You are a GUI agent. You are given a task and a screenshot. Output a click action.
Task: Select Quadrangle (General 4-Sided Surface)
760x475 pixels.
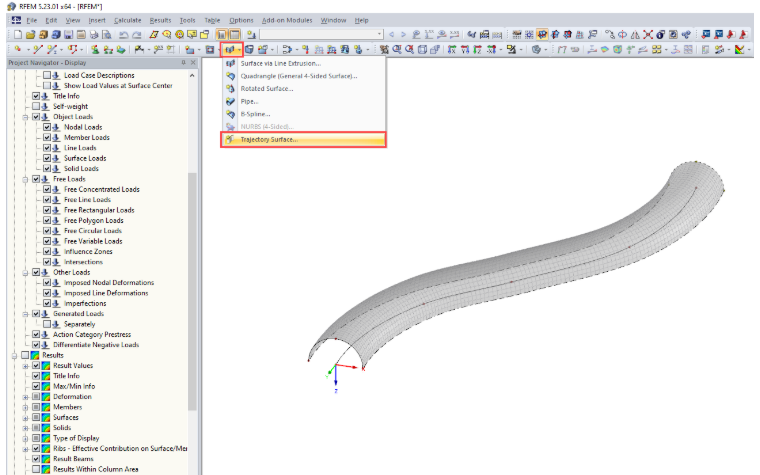point(303,76)
